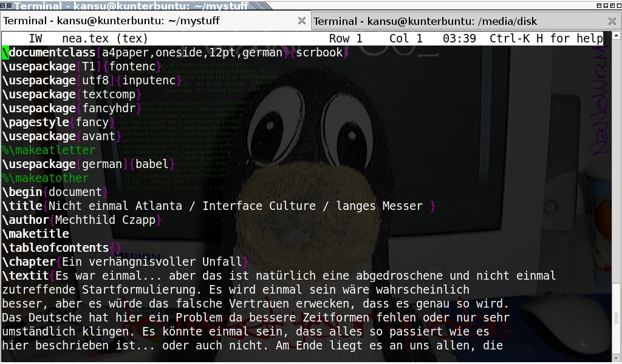Click the commented %\makeatother line
Screen dimensions: 622x364
tap(45, 178)
